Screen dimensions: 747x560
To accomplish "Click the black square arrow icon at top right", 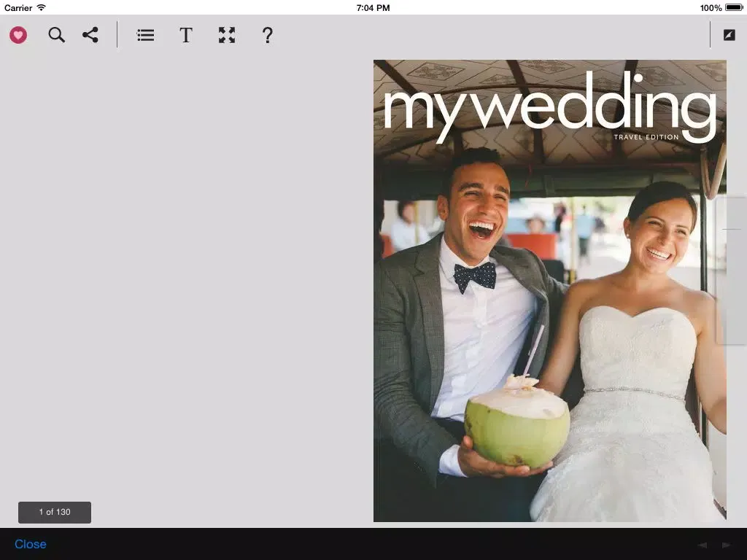I will point(729,35).
